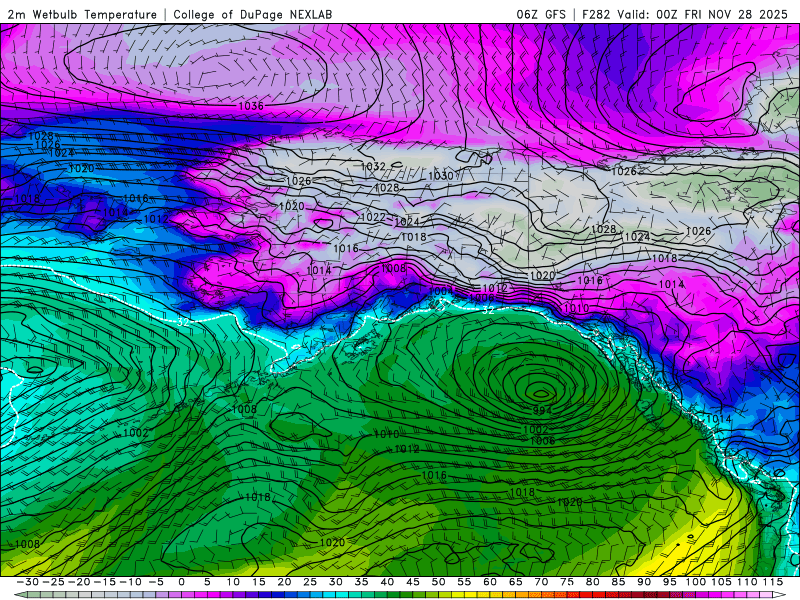Click the 75 value on the color scale
This screenshot has height=600, width=800.
pos(567,582)
